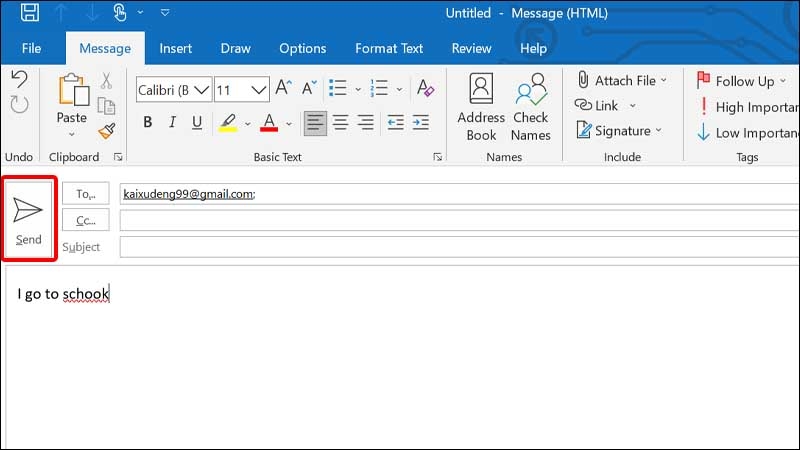Screen dimensions: 800x450
Task: Click into the Subject field
Action: click(x=459, y=247)
